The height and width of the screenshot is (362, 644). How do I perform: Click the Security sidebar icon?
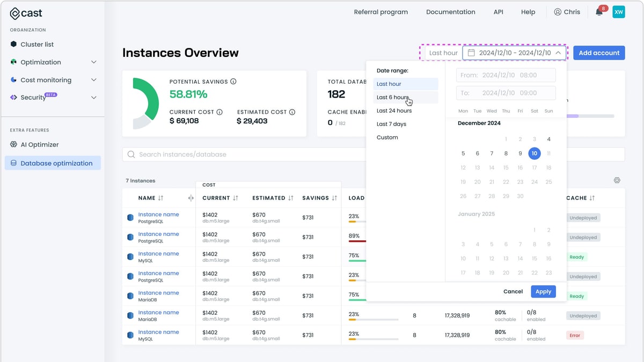click(14, 98)
